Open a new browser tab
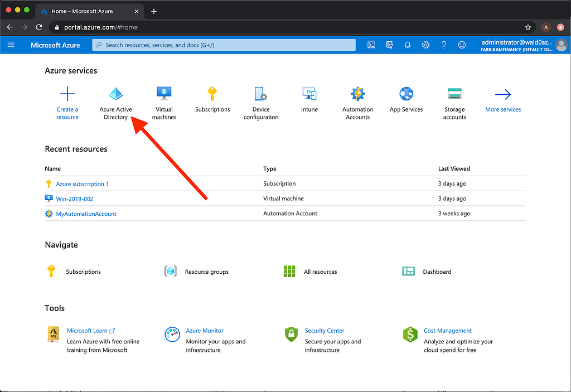This screenshot has height=392, width=571. point(154,11)
